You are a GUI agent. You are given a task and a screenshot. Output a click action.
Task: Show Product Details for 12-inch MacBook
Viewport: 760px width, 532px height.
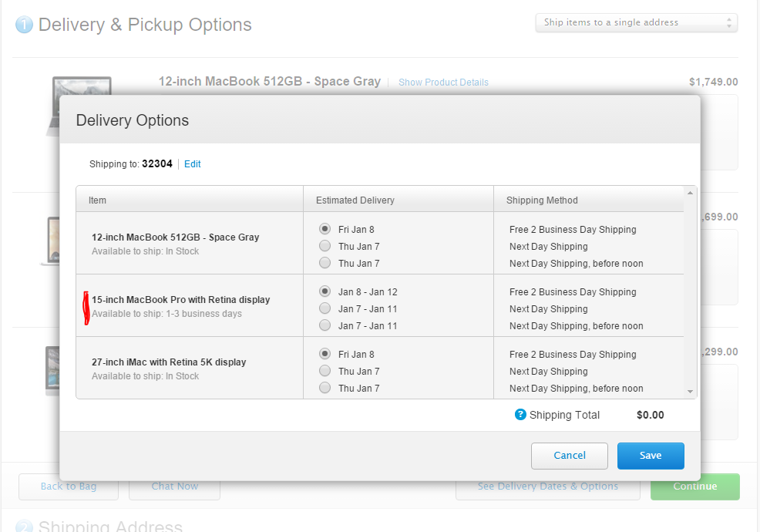443,82
